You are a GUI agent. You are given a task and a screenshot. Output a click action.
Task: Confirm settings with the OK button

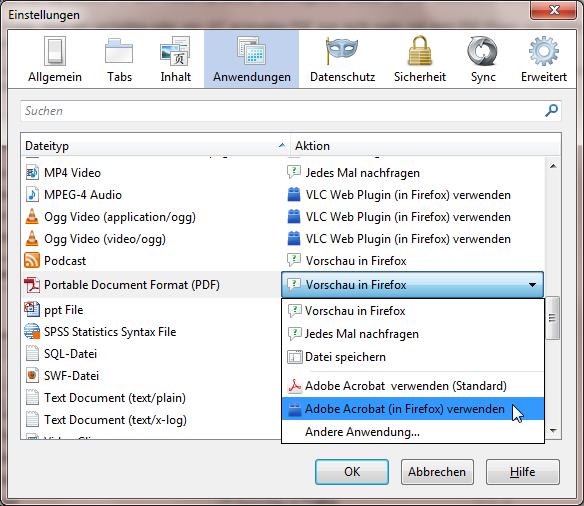pos(352,472)
